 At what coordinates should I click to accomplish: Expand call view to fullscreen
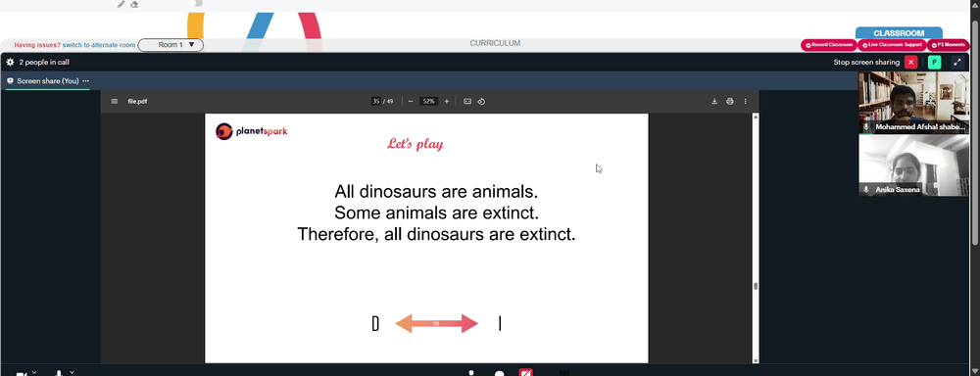pyautogui.click(x=957, y=63)
